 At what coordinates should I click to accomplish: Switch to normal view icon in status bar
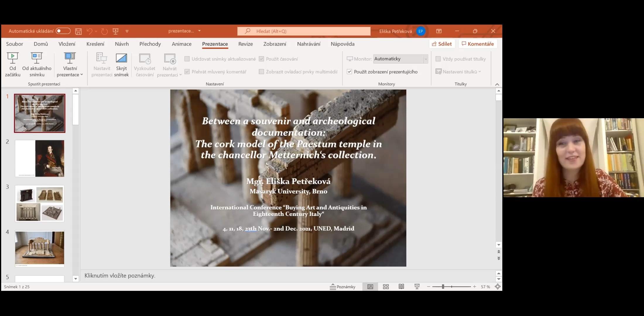click(x=370, y=287)
